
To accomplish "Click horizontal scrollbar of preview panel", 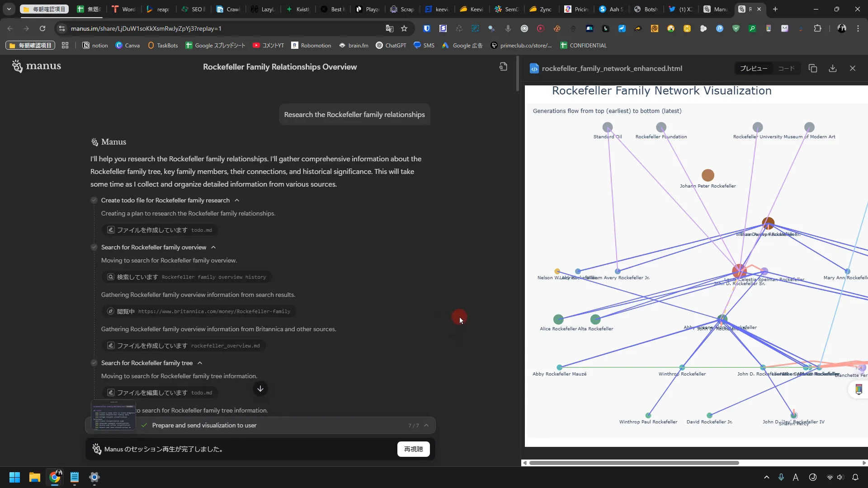I will [x=634, y=463].
